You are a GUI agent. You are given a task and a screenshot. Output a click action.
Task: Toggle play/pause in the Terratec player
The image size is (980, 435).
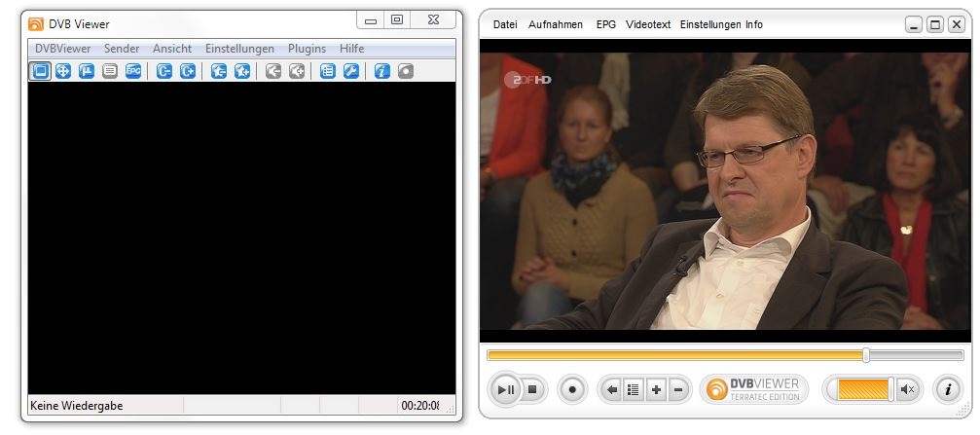pyautogui.click(x=506, y=390)
